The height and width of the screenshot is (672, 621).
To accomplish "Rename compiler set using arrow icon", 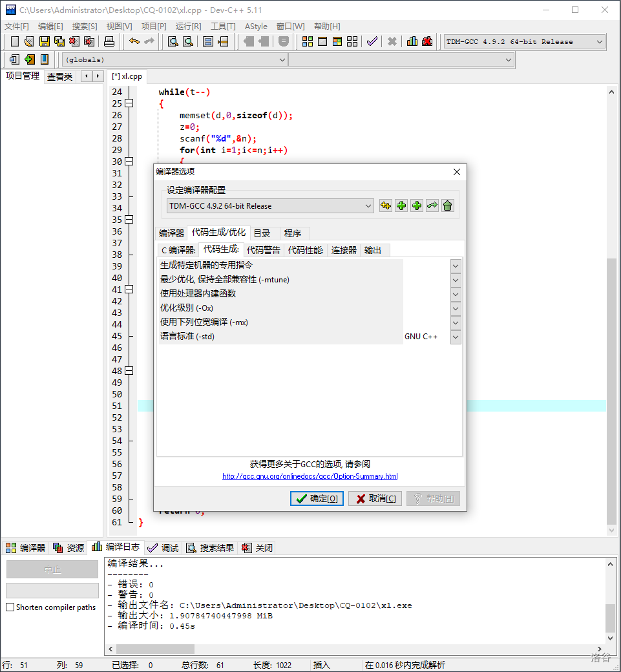I will pos(432,205).
